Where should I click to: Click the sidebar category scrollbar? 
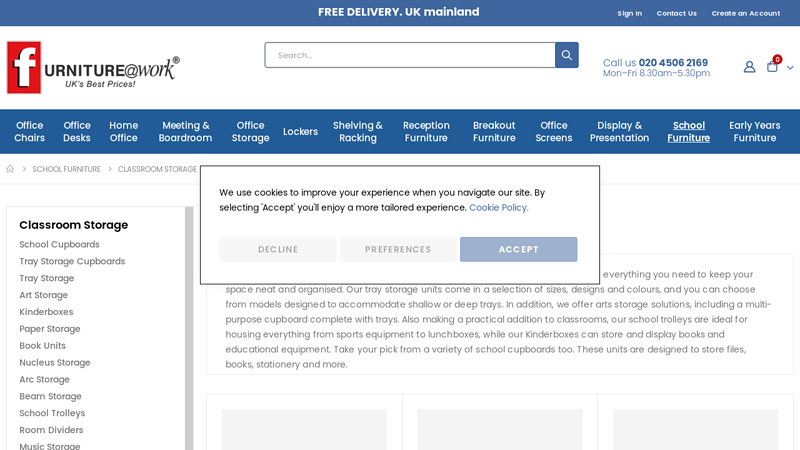pos(189,330)
